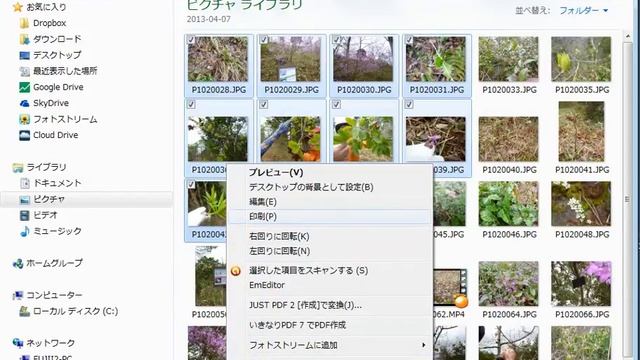Click the ローカル ディスク (C:) drive icon

point(24,311)
